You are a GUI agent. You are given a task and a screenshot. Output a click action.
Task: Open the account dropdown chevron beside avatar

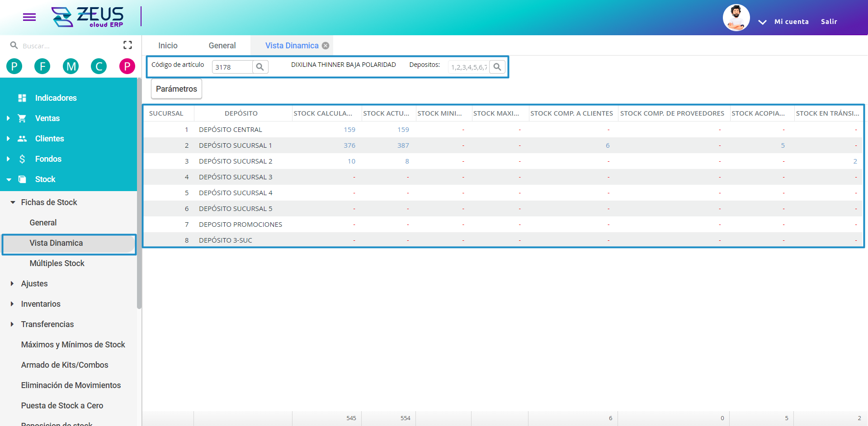point(762,22)
